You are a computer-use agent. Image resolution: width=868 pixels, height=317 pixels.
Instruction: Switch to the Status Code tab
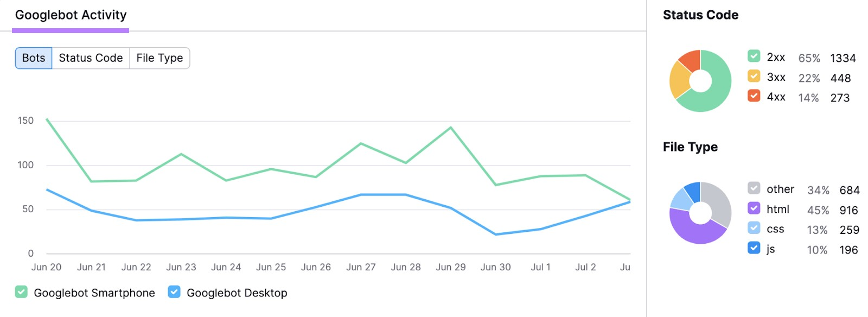(x=90, y=58)
